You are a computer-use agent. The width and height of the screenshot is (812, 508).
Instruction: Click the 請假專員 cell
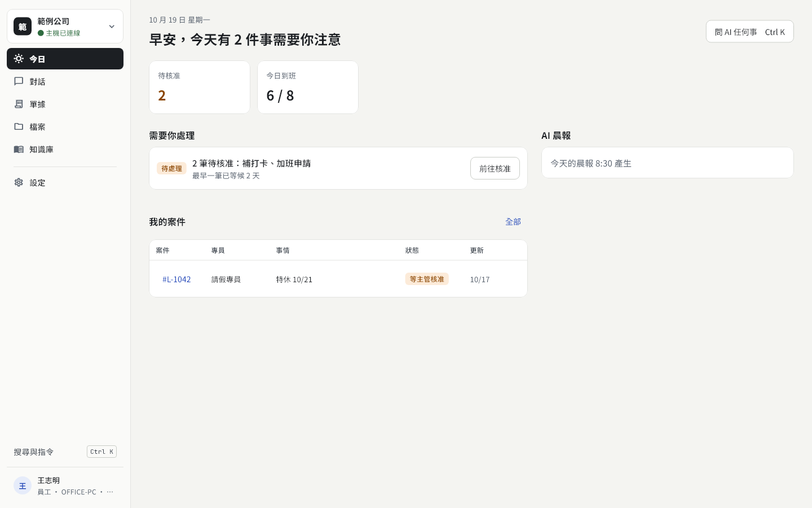[226, 279]
